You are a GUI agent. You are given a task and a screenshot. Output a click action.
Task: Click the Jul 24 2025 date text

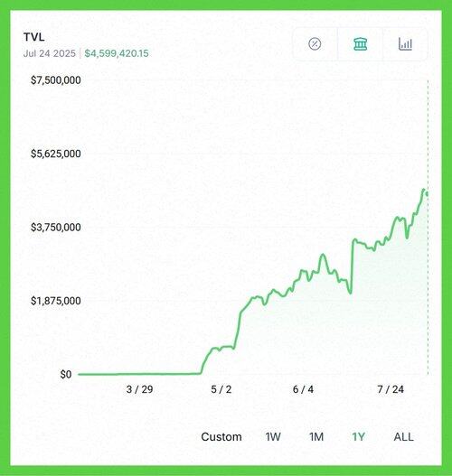pos(49,53)
